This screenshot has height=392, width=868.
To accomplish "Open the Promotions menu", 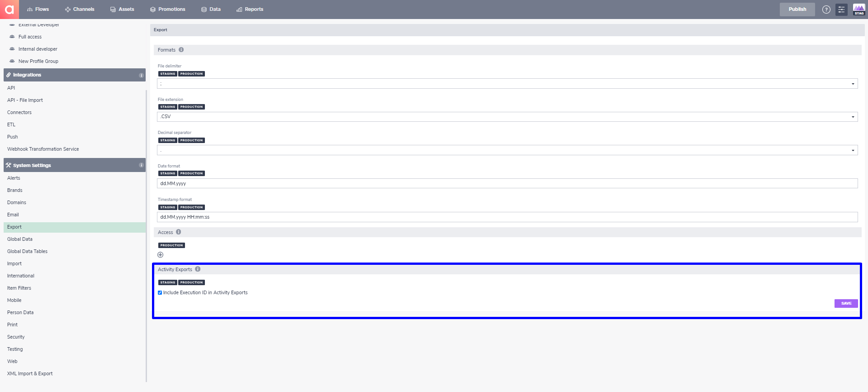I will [168, 9].
